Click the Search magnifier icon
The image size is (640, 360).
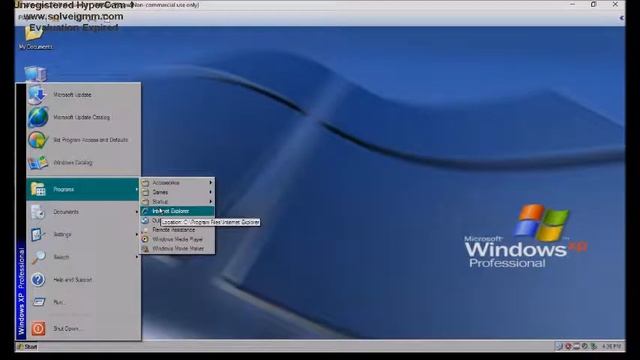coord(38,257)
